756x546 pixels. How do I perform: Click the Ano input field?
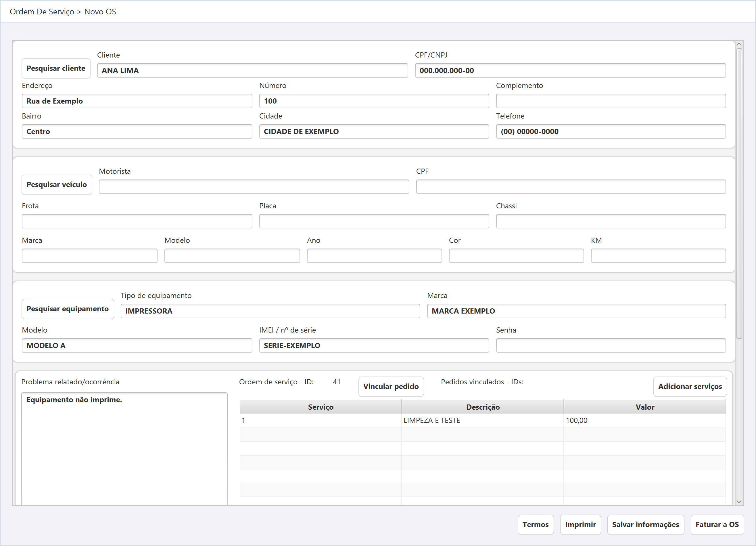[374, 255]
